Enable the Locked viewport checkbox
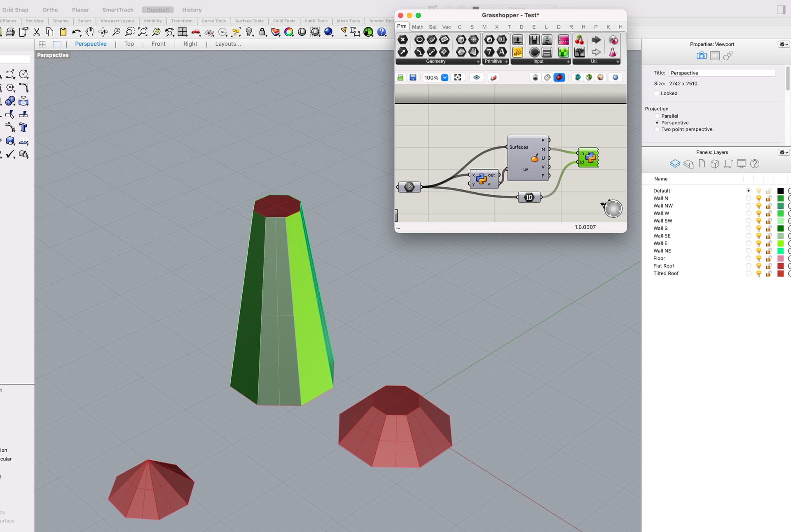Image resolution: width=791 pixels, height=532 pixels. click(657, 93)
